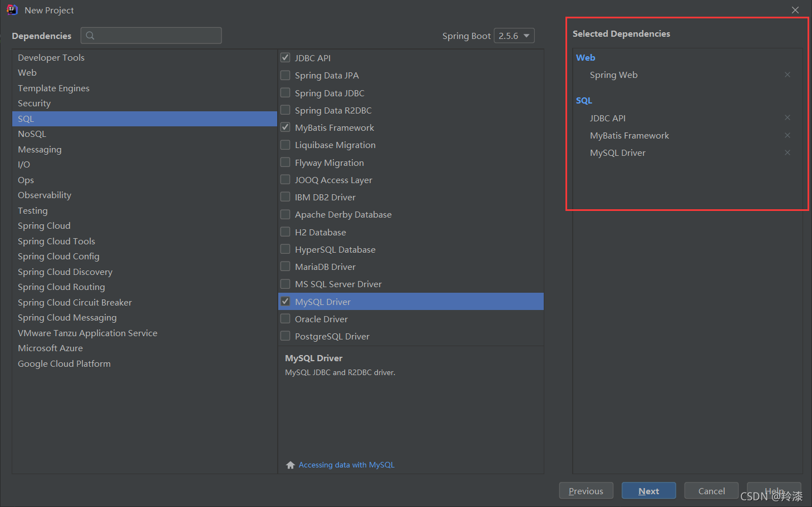The width and height of the screenshot is (812, 507).
Task: Select the Testing category
Action: [145, 210]
